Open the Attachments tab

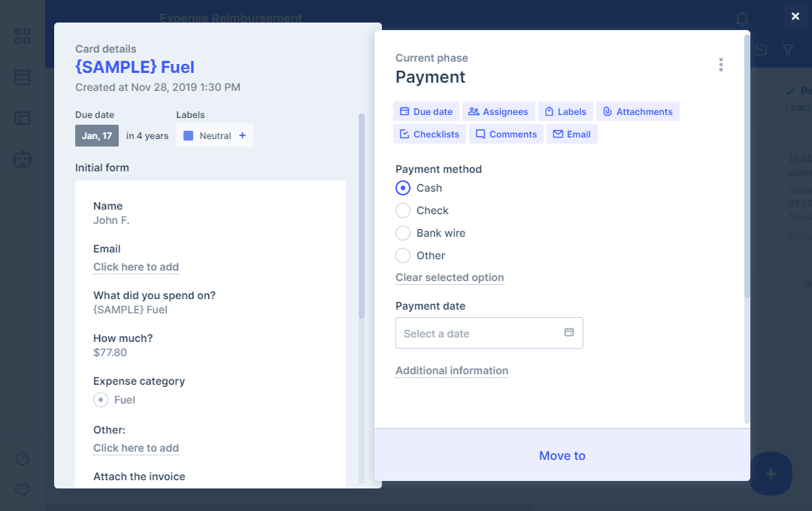pyautogui.click(x=638, y=111)
